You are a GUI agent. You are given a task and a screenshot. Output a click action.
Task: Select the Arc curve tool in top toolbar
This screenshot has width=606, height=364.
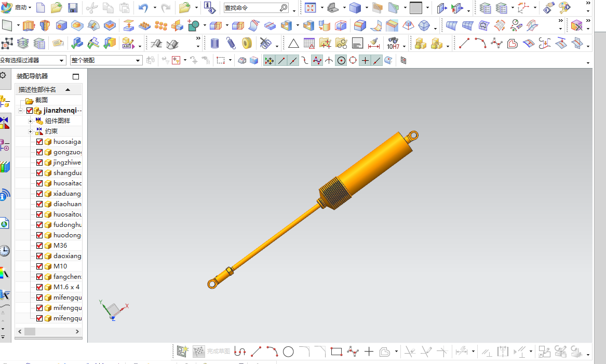tap(480, 43)
